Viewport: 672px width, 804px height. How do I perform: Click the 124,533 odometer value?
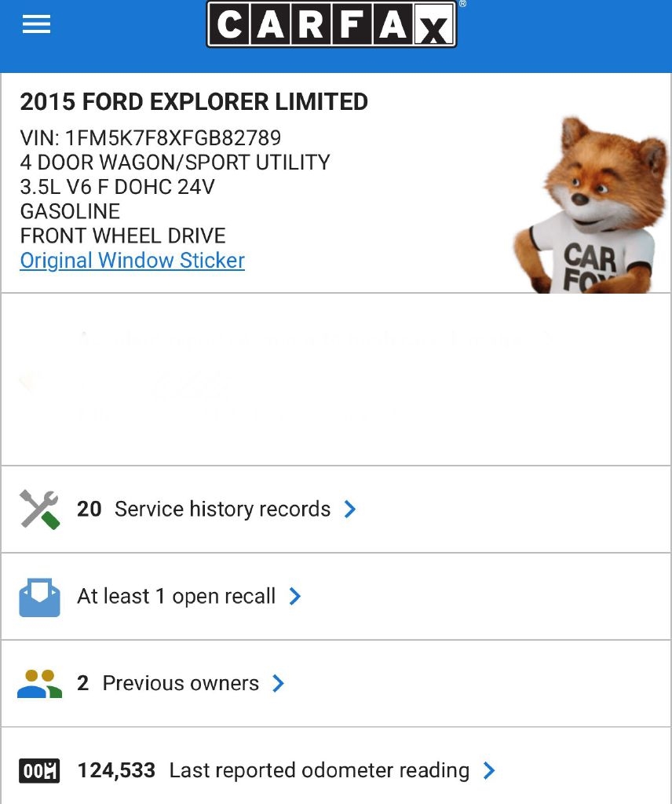point(116,771)
